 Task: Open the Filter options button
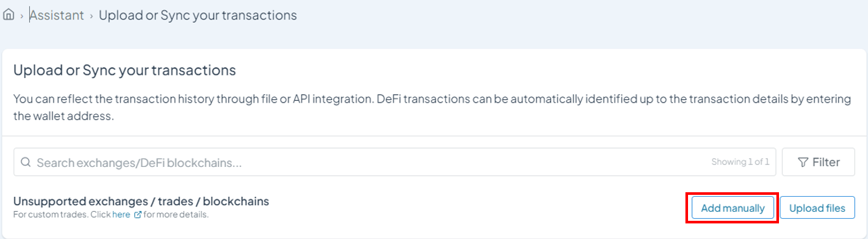[818, 162]
